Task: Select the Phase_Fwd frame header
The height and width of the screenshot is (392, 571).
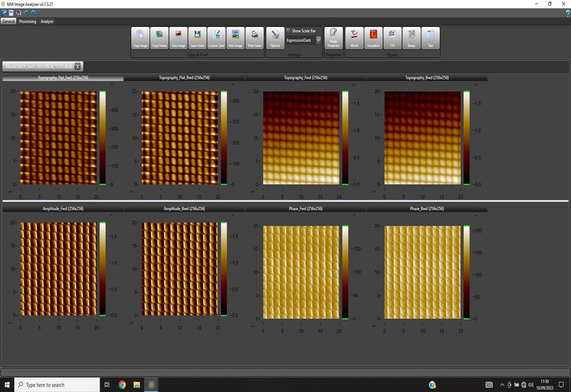Action: [305, 209]
